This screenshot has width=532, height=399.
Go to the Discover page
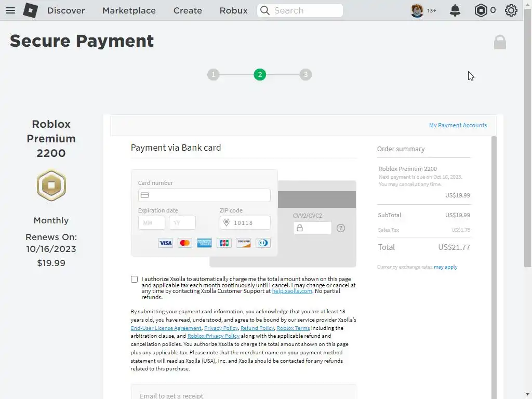click(x=66, y=10)
